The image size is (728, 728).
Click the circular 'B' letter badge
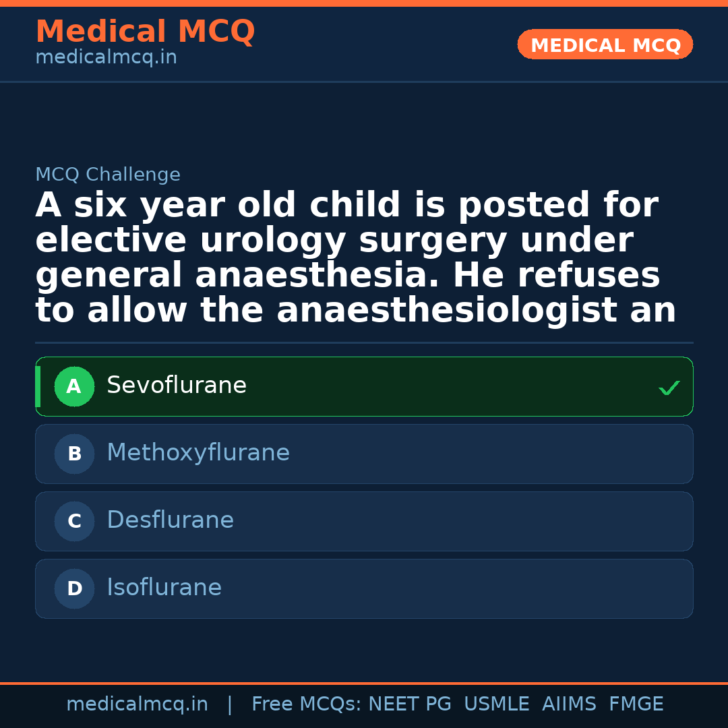pyautogui.click(x=74, y=454)
